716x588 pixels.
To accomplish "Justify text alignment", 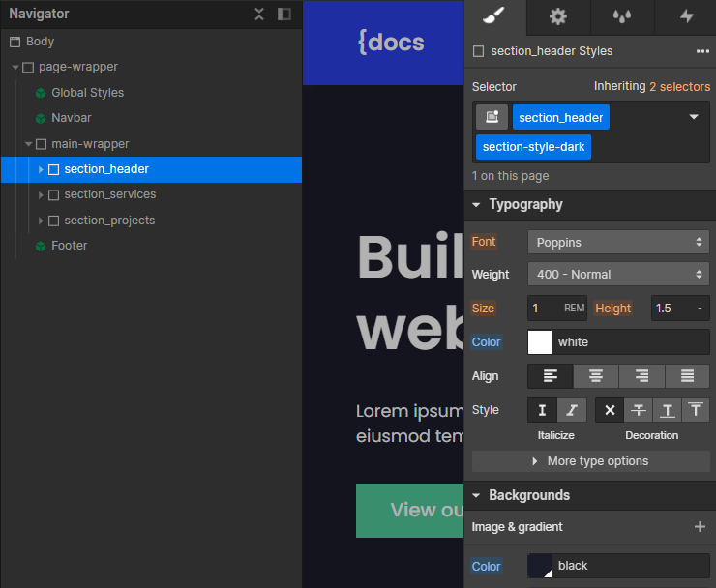I will click(687, 376).
